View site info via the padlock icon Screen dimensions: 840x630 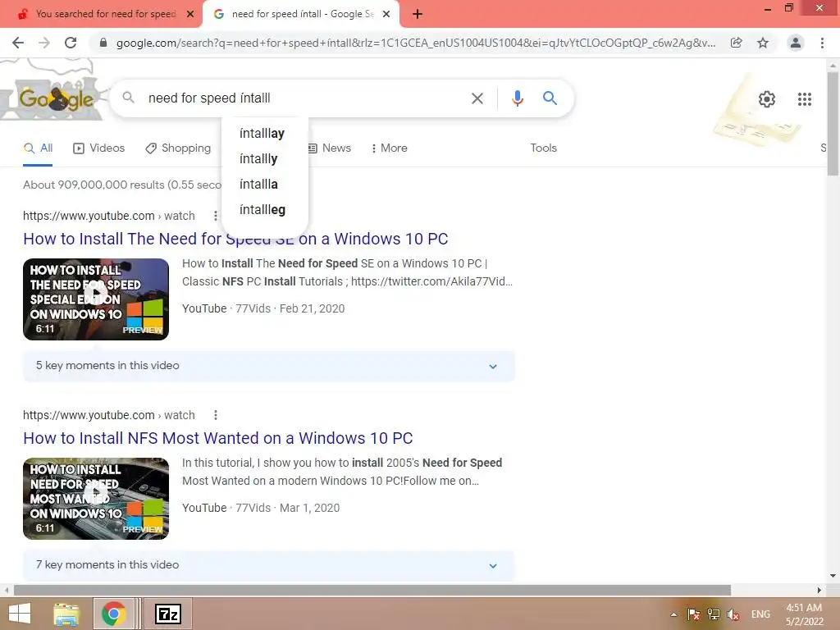click(x=103, y=43)
